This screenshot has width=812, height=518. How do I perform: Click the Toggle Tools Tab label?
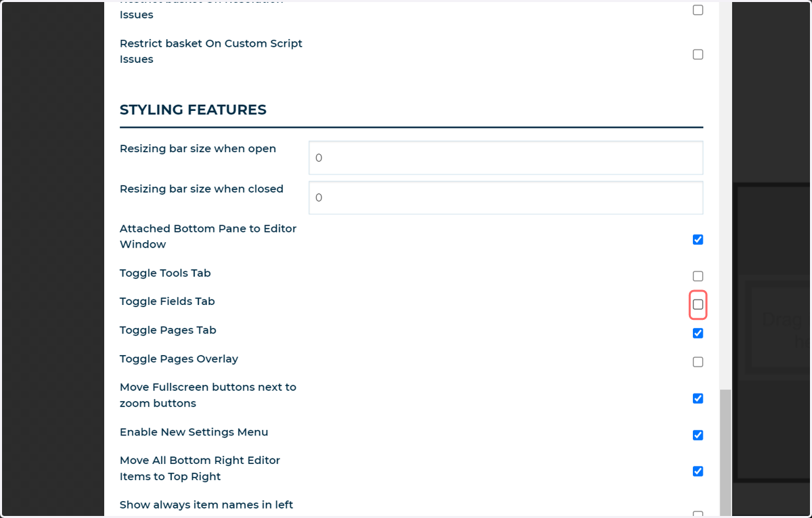click(x=165, y=273)
